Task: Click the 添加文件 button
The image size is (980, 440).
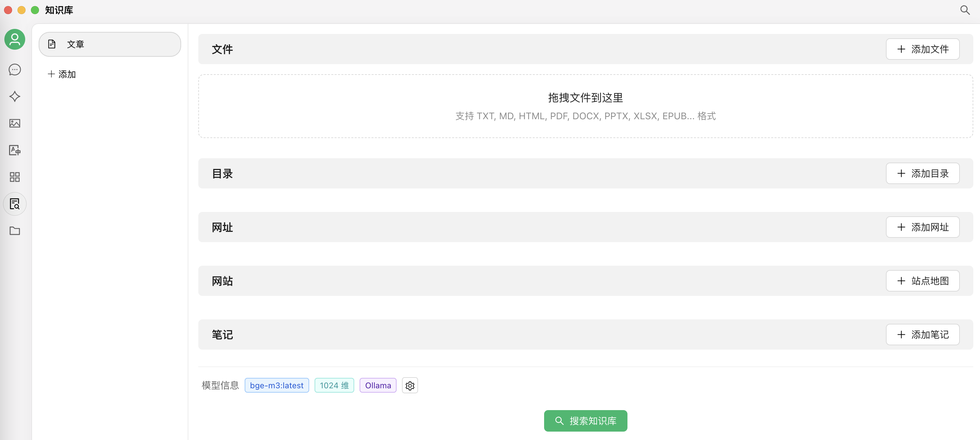Action: 922,49
